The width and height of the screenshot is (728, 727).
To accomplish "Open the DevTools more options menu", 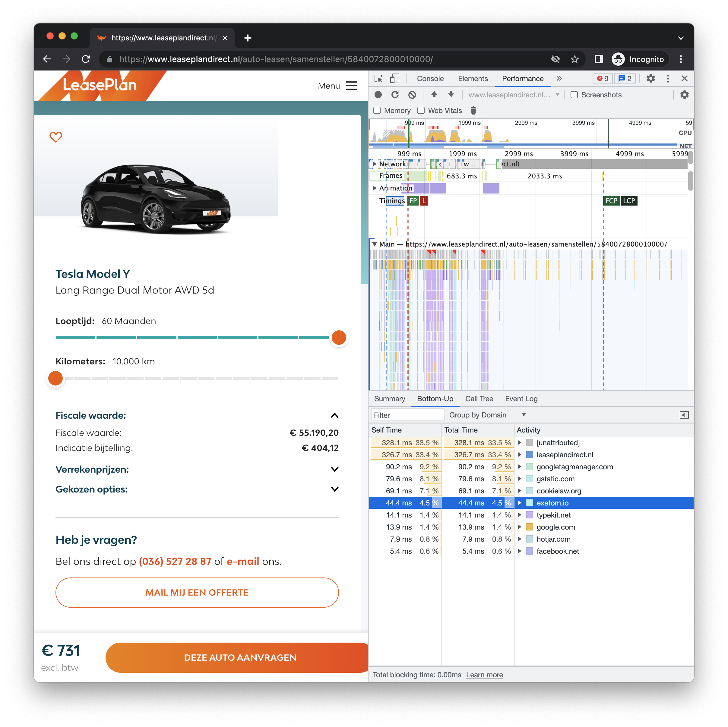I will 668,78.
